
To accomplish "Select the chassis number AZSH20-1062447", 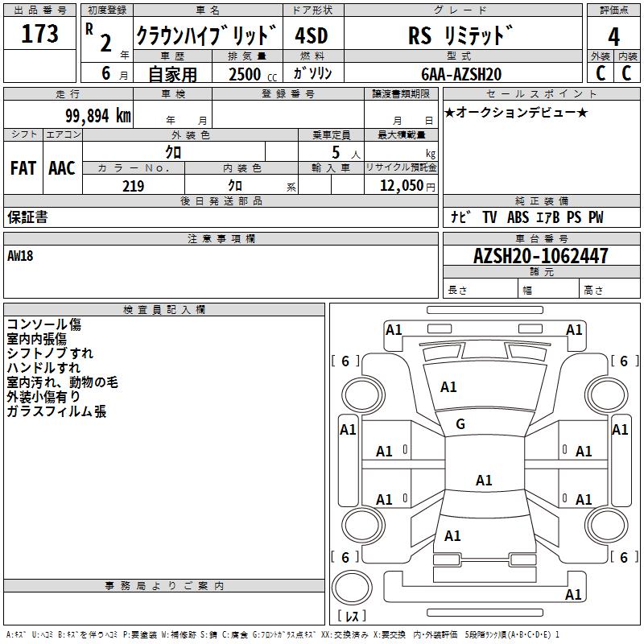I will 541,255.
